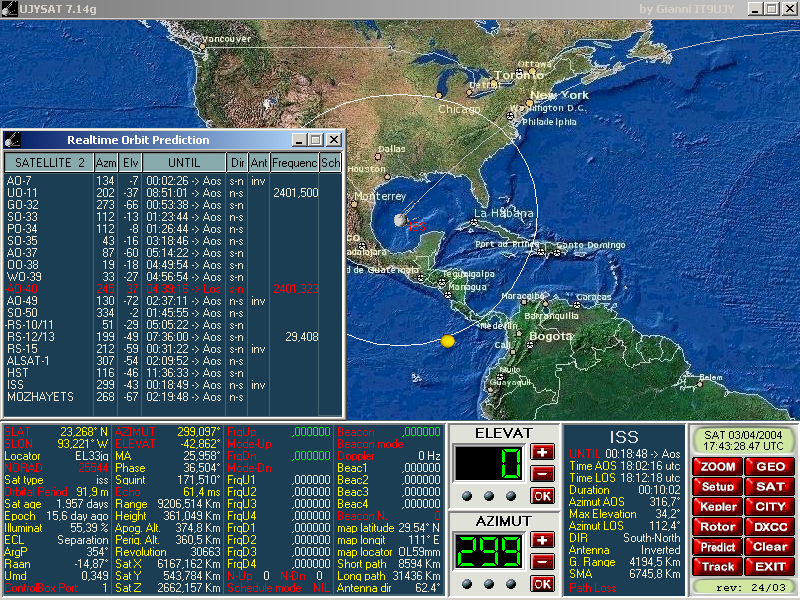
Task: Click the 29,408 frequency for RS-12/13
Action: pyautogui.click(x=302, y=337)
